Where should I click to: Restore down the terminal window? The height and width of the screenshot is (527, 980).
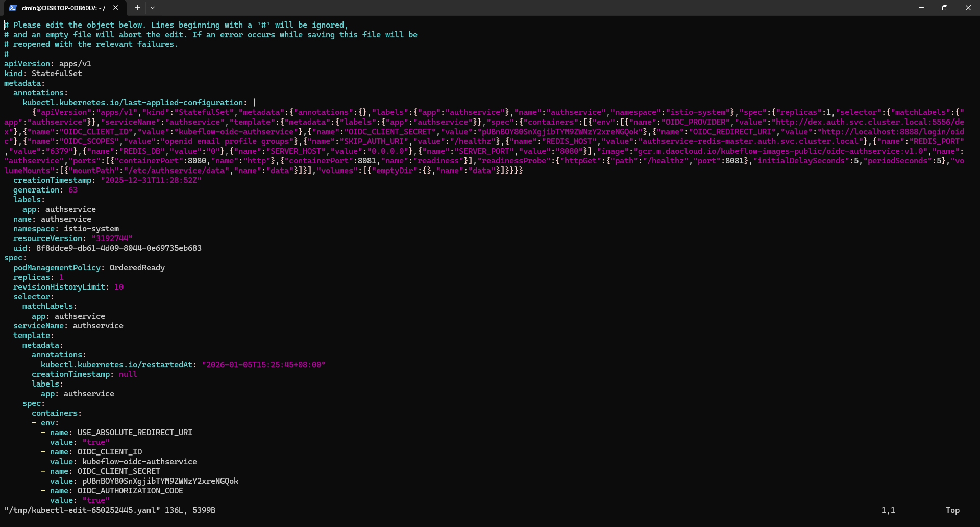tap(945, 8)
